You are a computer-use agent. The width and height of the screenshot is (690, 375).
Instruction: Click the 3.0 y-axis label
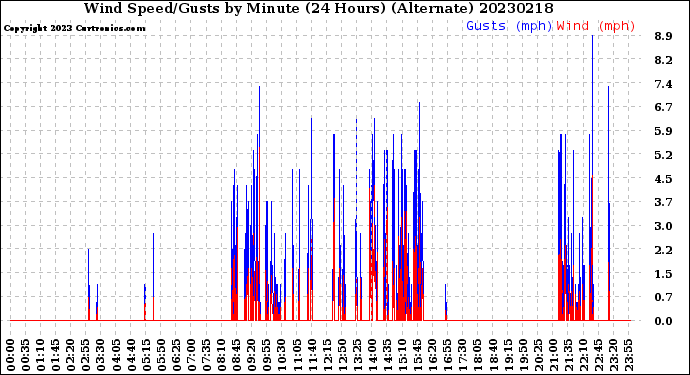pyautogui.click(x=663, y=226)
